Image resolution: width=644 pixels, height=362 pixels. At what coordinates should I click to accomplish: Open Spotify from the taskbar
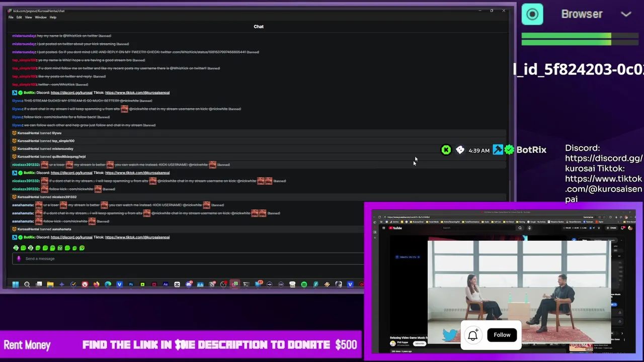tap(304, 285)
